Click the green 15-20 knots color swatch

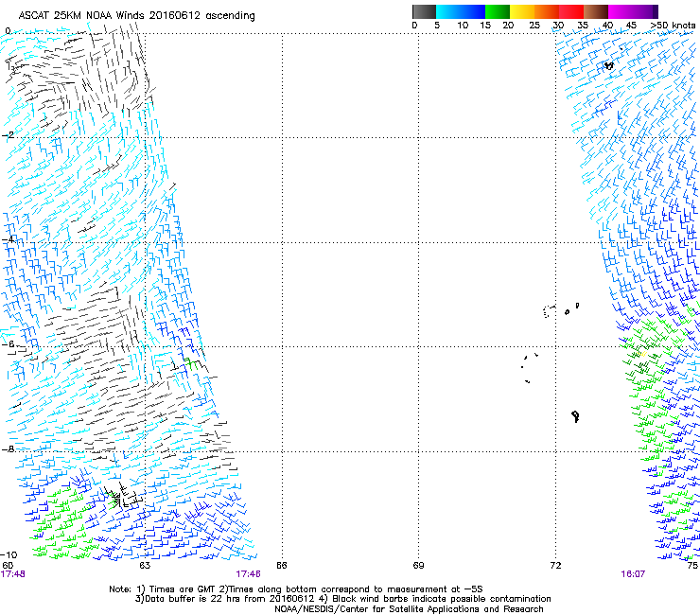(x=498, y=11)
